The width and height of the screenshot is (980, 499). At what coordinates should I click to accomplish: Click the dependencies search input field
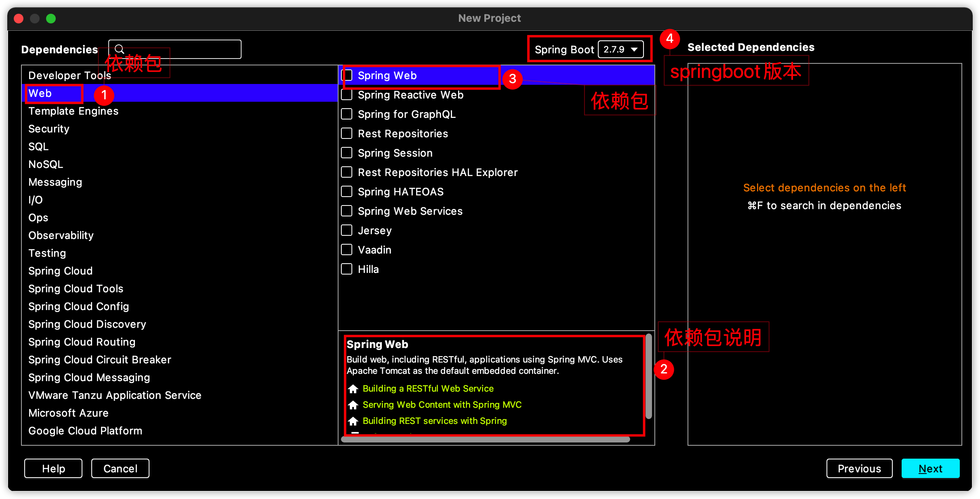[175, 49]
